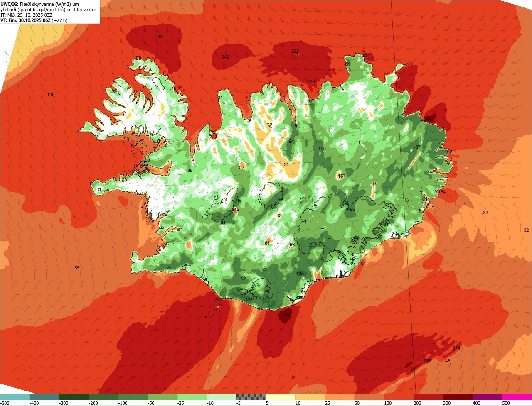The image size is (532, 406).
Task: Click the checkered legend swatch between -5 and 5
Action: click(x=251, y=397)
